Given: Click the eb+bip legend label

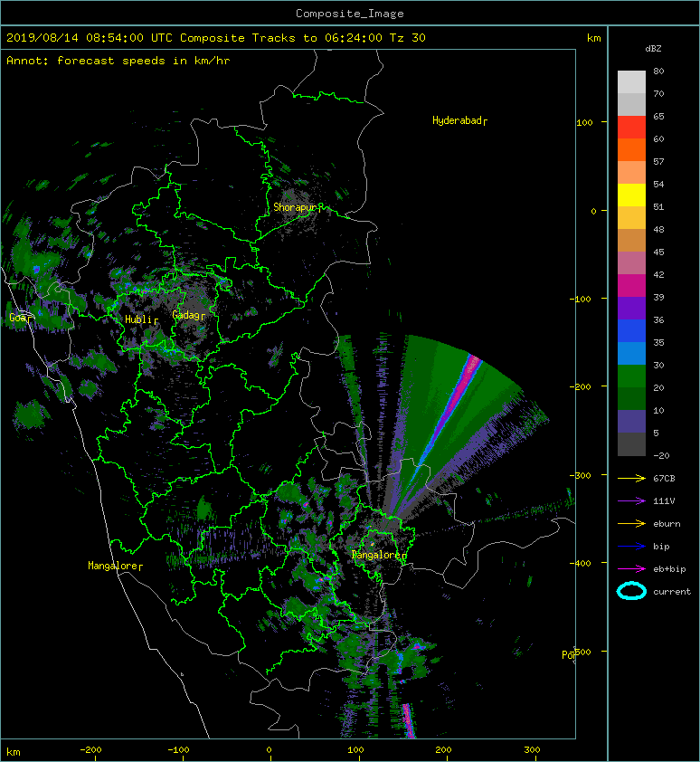Looking at the screenshot, I should tap(669, 569).
